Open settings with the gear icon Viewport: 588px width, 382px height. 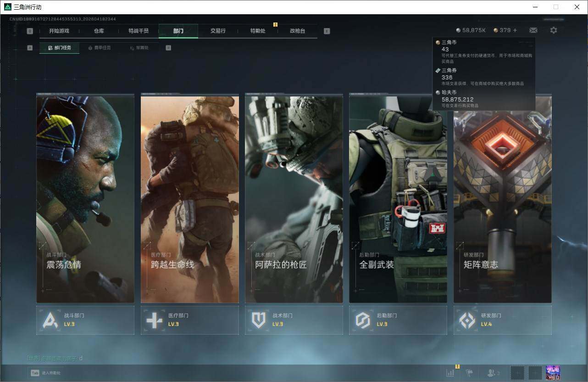554,30
